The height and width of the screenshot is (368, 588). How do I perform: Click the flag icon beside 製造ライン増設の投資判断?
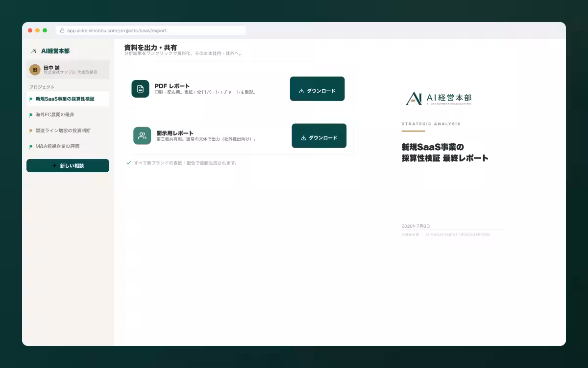tap(31, 131)
